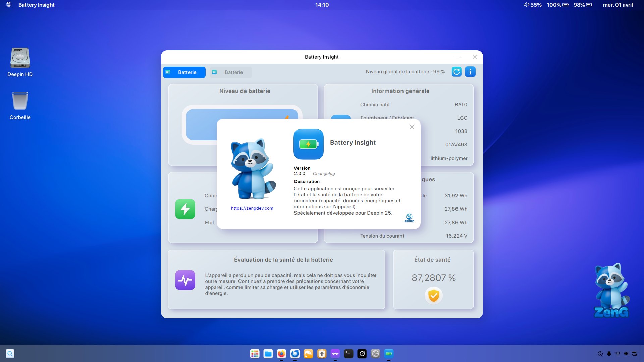This screenshot has width=644, height=362.
Task: Open the Changelog link
Action: click(324, 174)
